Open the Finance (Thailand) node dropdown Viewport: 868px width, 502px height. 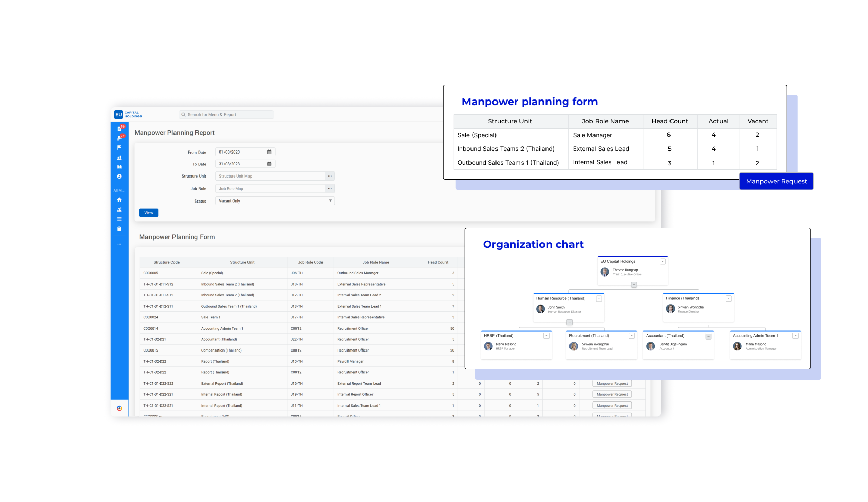pos(729,298)
